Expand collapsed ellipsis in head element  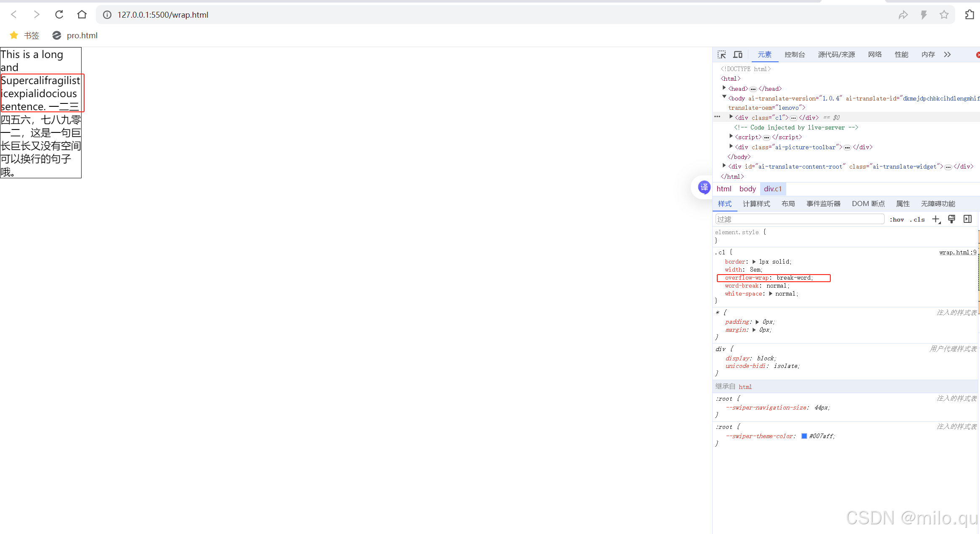pyautogui.click(x=753, y=89)
